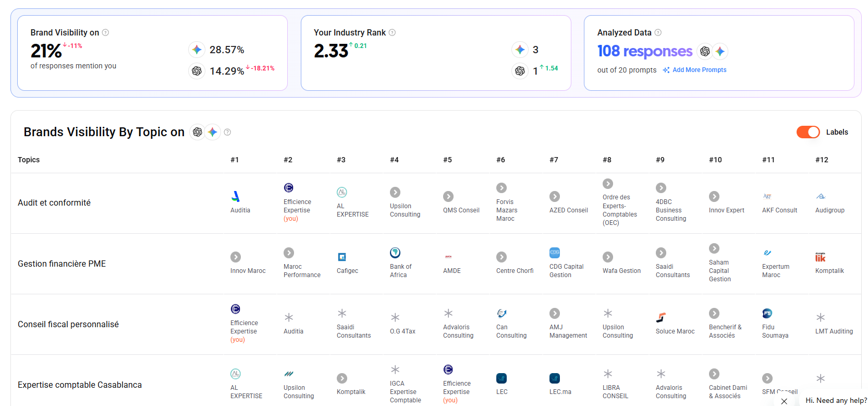Click ChatGPT icon in Analyzed Data card
This screenshot has height=406, width=868.
705,51
